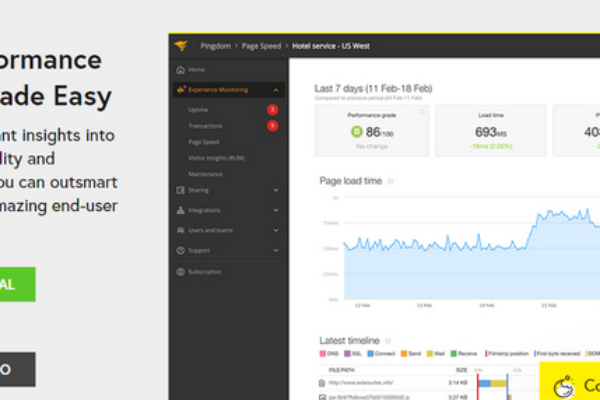Click SSL purple legend swatch
Screen dimensions: 600x400
pyautogui.click(x=347, y=354)
